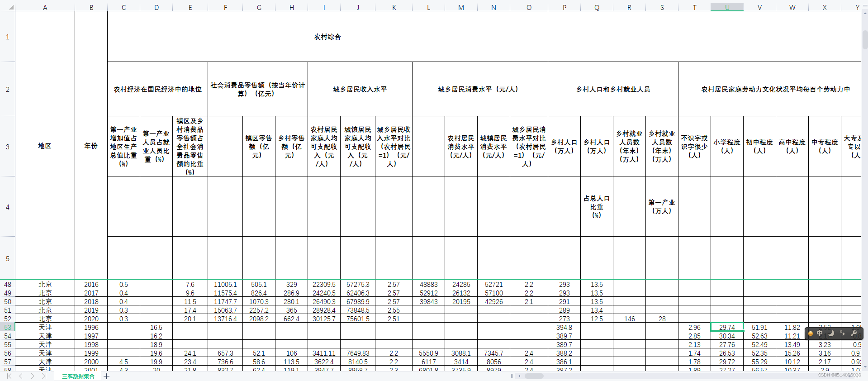The image size is (868, 381).
Task: Click 农村经济在国民经济中的地位 header cell
Action: click(x=157, y=89)
